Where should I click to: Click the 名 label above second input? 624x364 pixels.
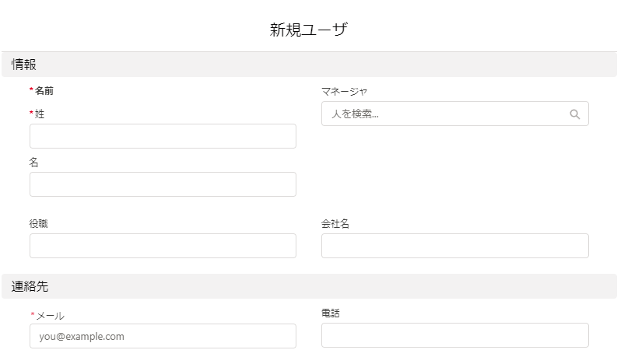[x=33, y=162]
